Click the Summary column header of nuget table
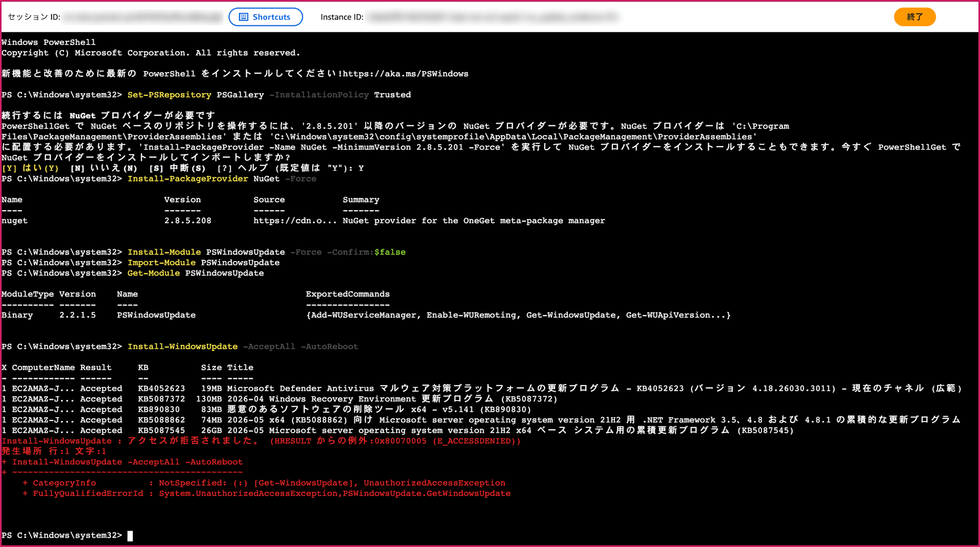Viewport: 980px width, 547px height. point(361,200)
